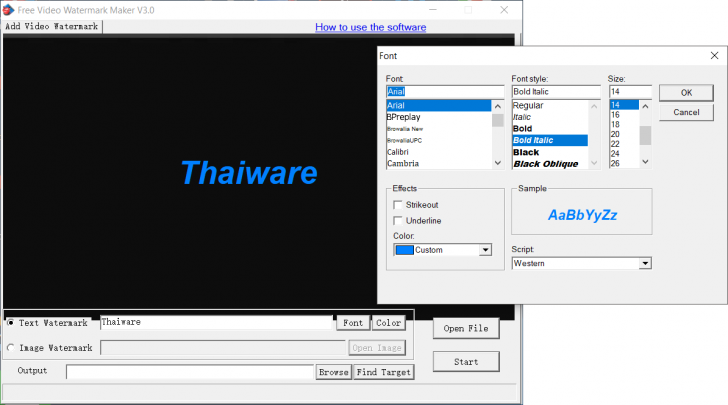Click the Start button

tap(466, 362)
